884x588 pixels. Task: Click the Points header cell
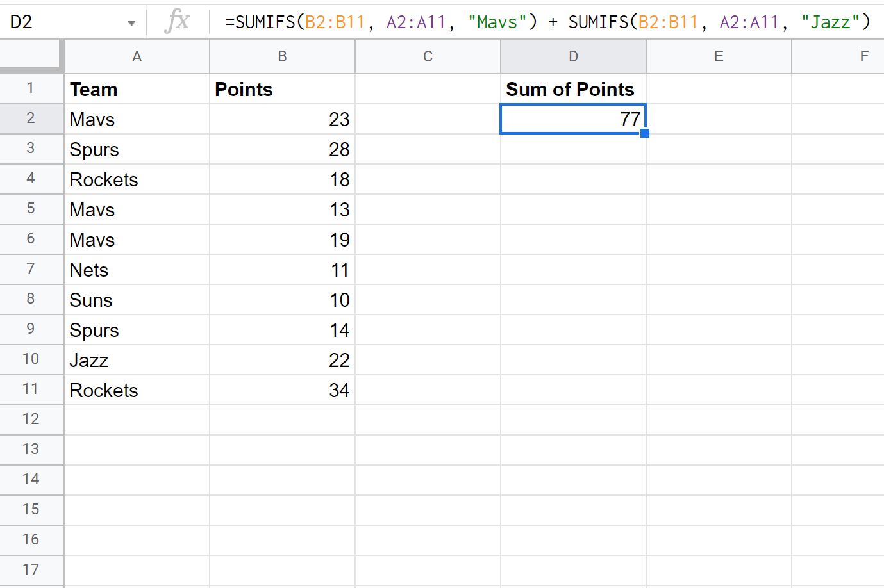(282, 89)
